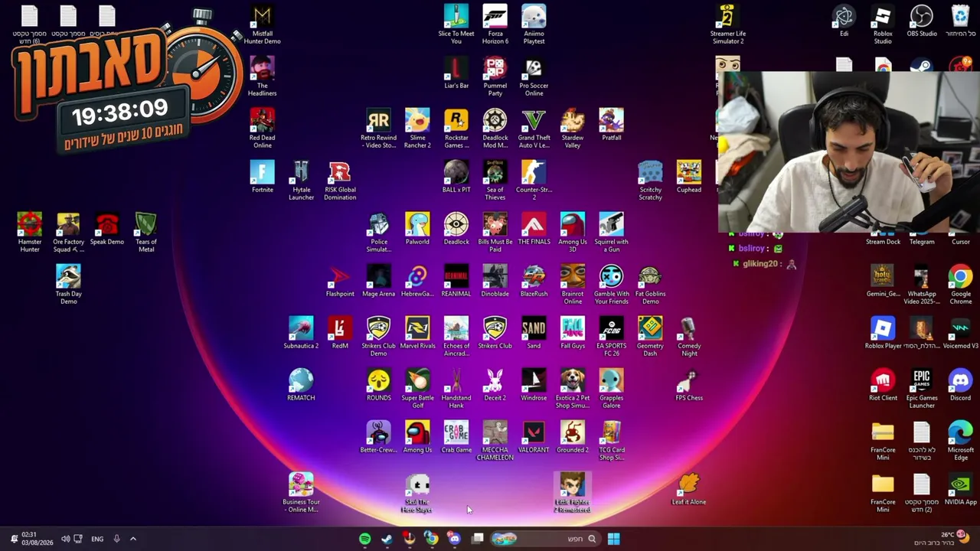The width and height of the screenshot is (980, 551).
Task: Open the Mistfall Hunter Demo shortcut
Action: (x=262, y=24)
